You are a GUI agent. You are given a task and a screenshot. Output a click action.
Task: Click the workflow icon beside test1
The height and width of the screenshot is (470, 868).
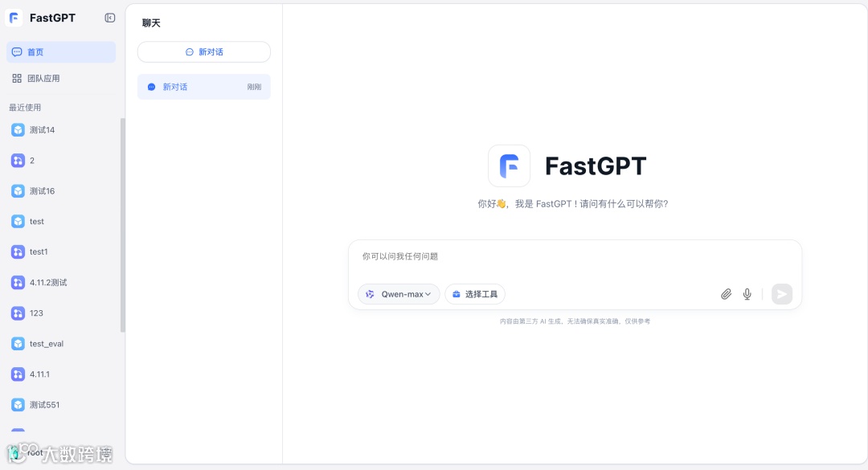pos(18,252)
